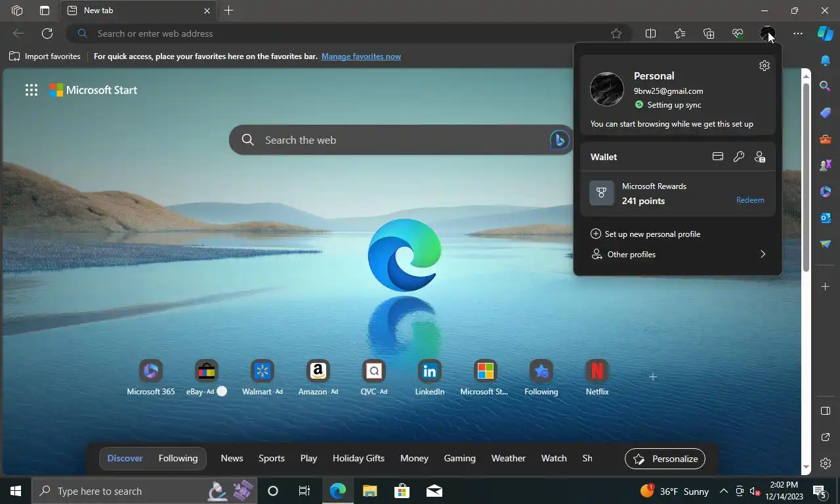Open the Workspaces icon in title bar
The width and height of the screenshot is (840, 504).
coord(17,10)
